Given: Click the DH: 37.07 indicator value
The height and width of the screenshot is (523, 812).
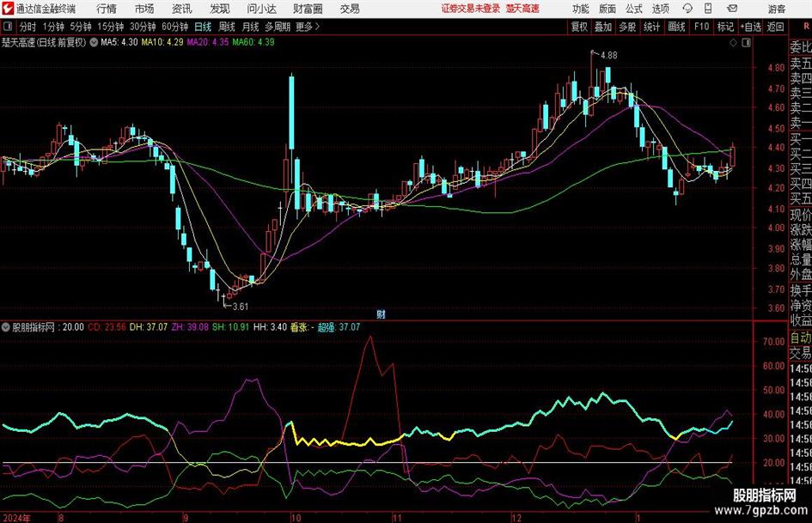Looking at the screenshot, I should click(149, 327).
